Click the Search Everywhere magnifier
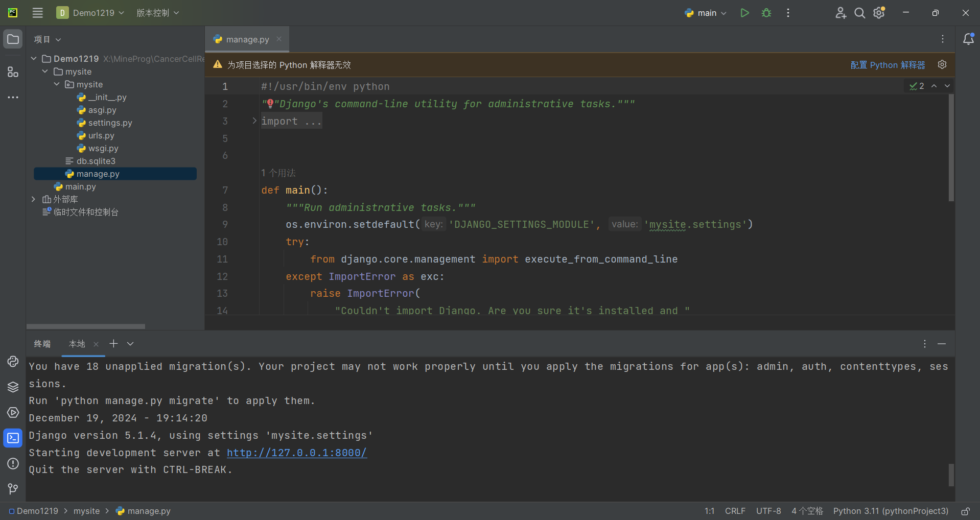Image resolution: width=980 pixels, height=520 pixels. 859,13
